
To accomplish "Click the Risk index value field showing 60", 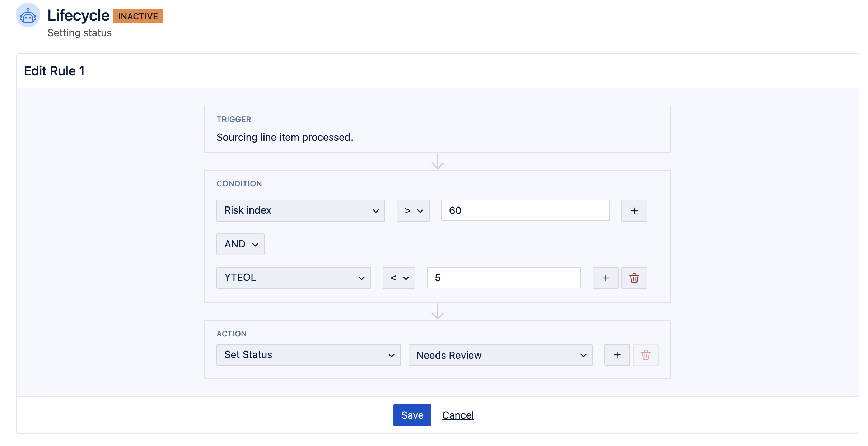I will pos(525,211).
